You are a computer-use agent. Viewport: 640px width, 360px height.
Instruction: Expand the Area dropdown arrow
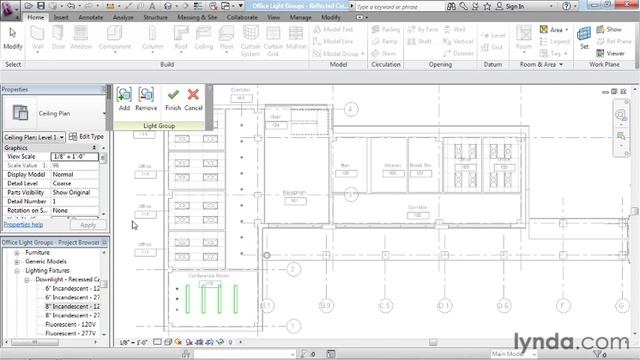tap(567, 30)
